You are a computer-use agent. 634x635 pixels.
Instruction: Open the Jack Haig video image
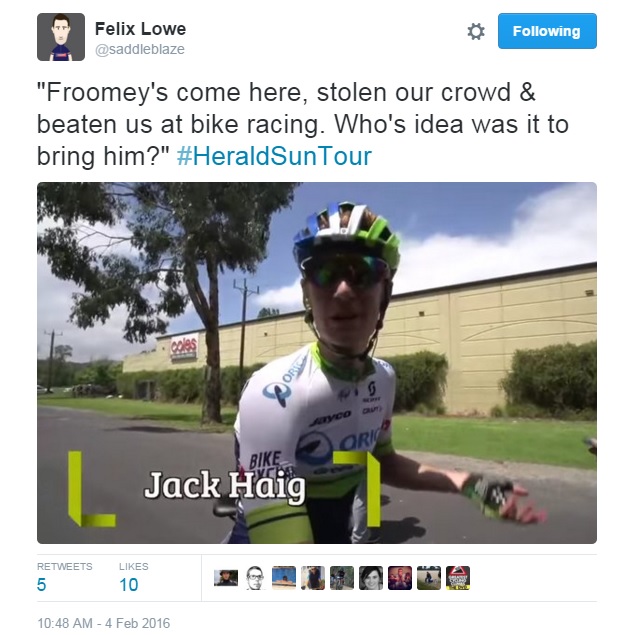317,363
